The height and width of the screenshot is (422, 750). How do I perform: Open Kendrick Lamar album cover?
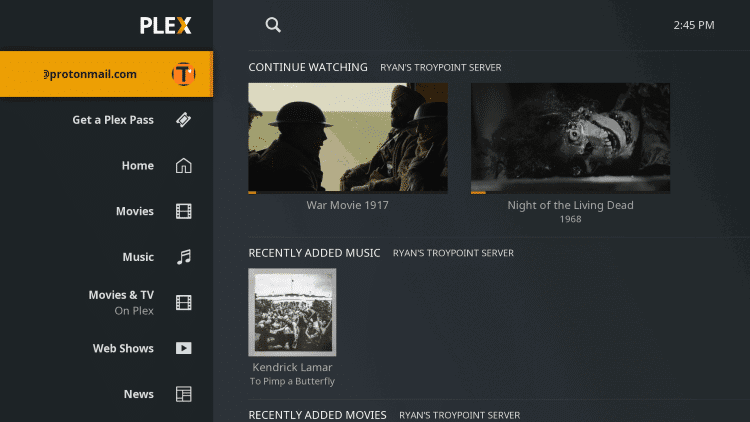coord(292,312)
